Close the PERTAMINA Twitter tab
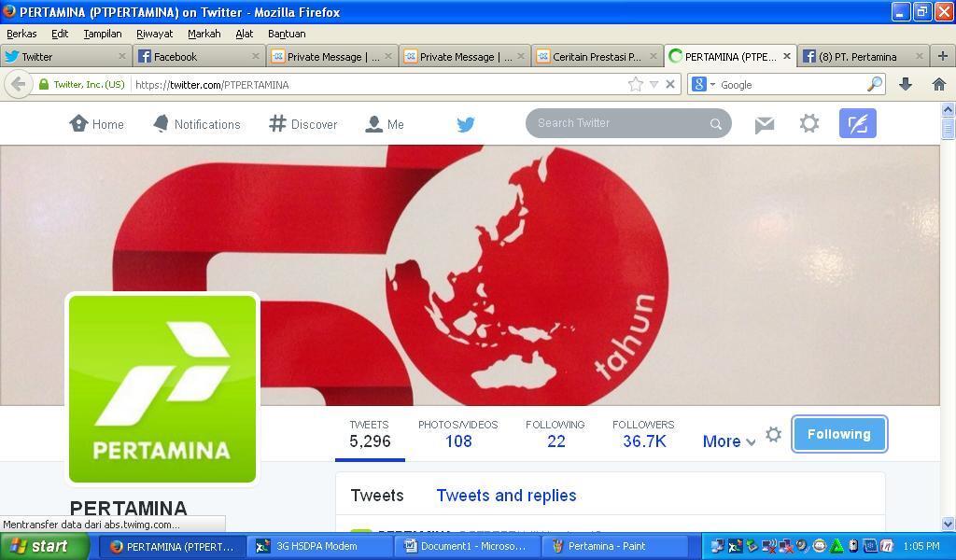The image size is (956, 560). tap(786, 56)
